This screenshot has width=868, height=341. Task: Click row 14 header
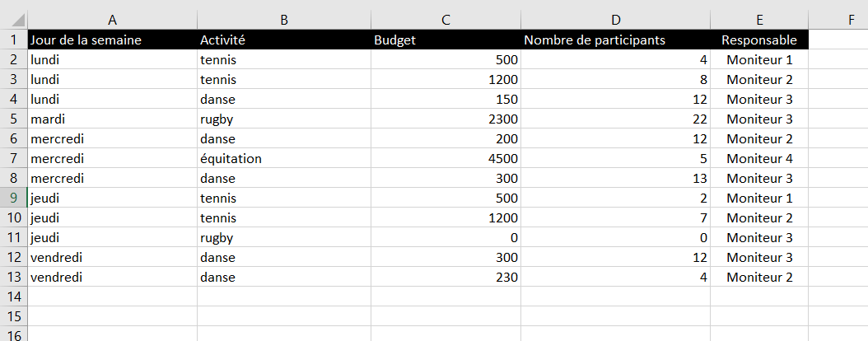[x=13, y=297]
